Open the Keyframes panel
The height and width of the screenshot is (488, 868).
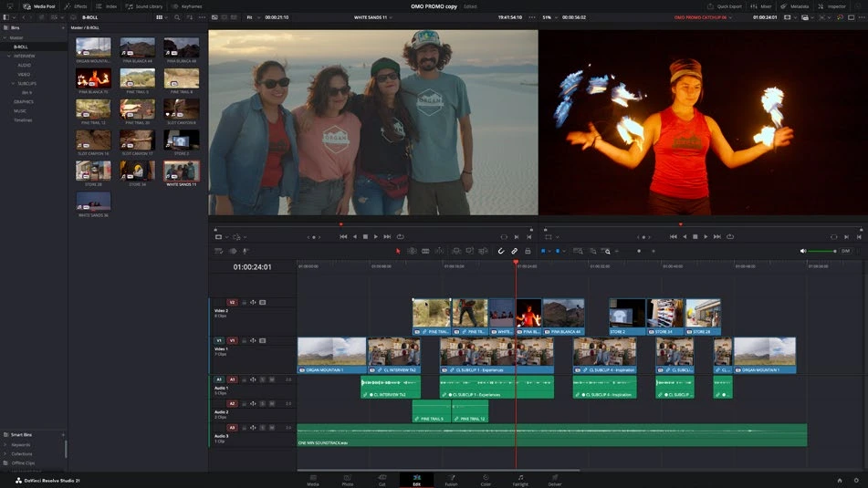[x=187, y=6]
